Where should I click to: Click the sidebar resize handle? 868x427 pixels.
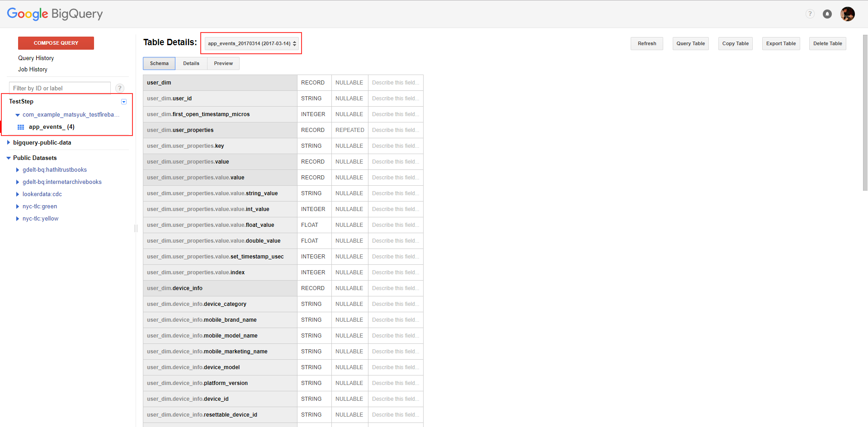[x=136, y=229]
